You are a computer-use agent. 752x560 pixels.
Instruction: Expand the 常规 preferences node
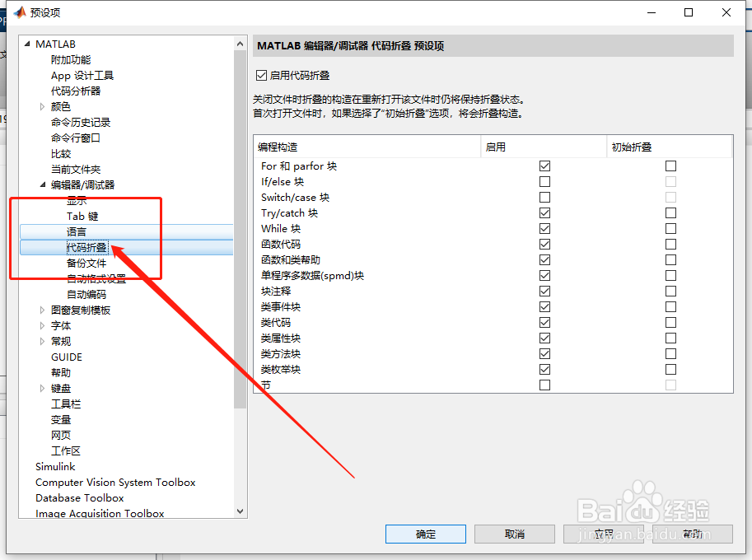coord(42,341)
